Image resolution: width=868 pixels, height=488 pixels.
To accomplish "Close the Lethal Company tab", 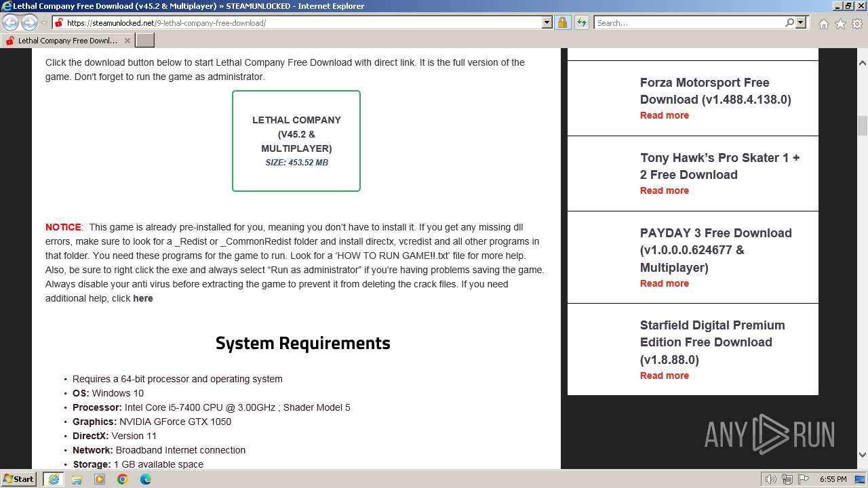I will click(x=127, y=41).
